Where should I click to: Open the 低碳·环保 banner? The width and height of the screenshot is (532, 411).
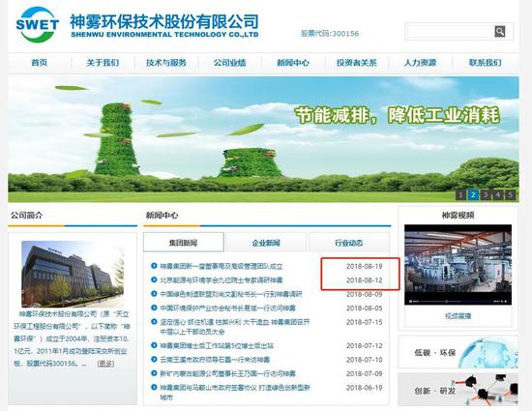[x=458, y=353]
